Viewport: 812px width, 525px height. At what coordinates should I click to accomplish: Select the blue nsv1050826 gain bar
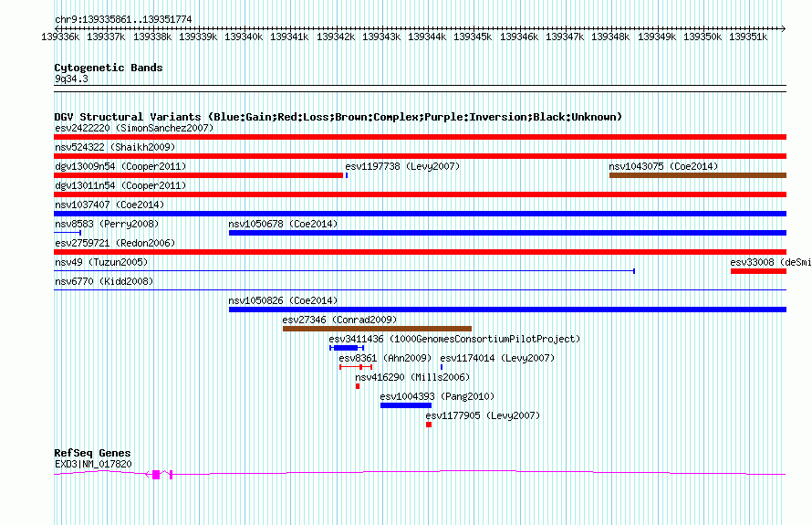(x=507, y=310)
